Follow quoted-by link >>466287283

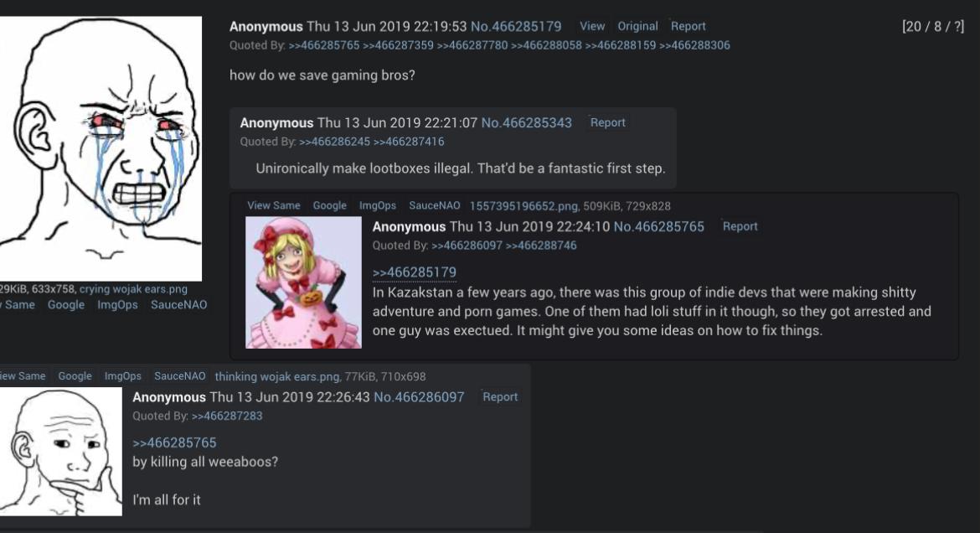point(227,416)
